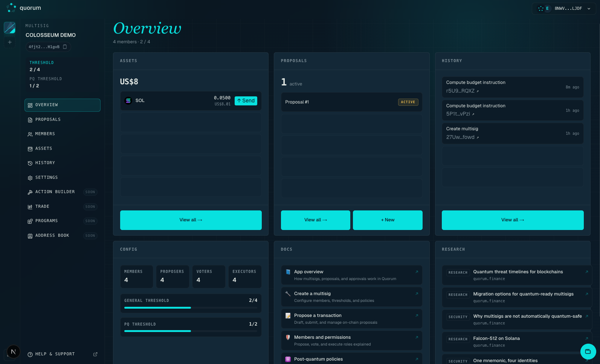Click external arrow on App overview card

(417, 272)
